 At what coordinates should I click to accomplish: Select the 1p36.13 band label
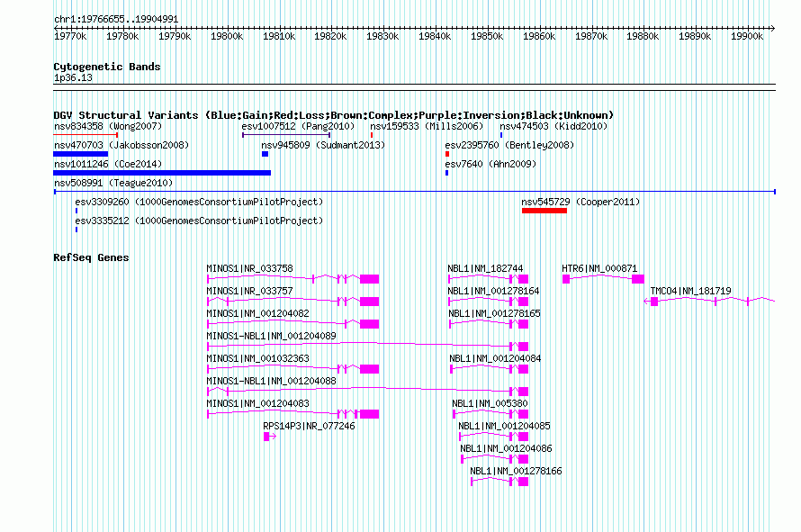click(x=73, y=77)
